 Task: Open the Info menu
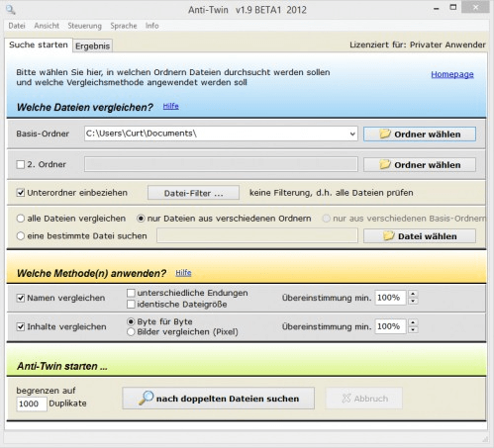(151, 26)
